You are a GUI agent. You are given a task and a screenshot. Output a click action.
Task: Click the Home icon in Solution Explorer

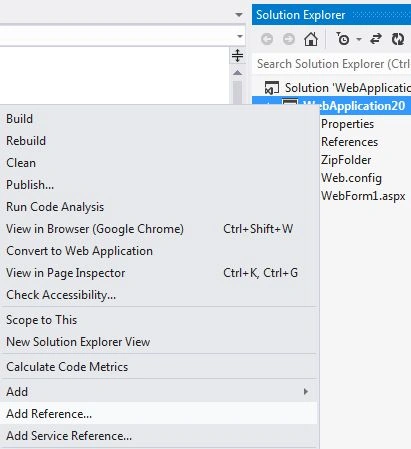click(311, 39)
